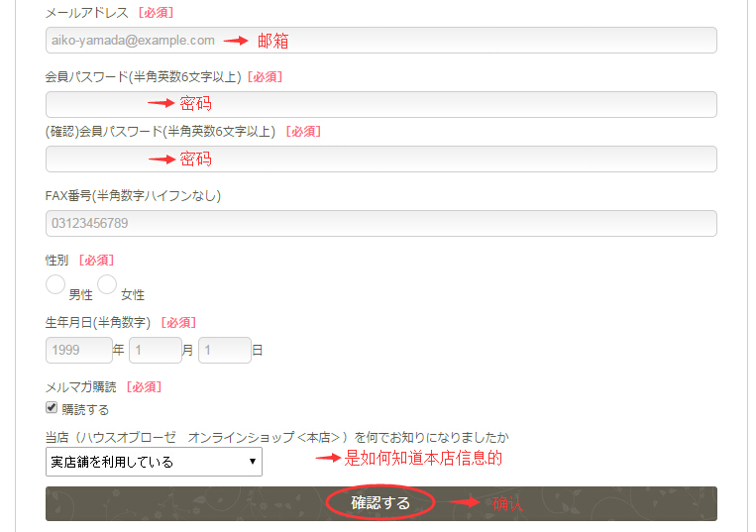Click the FAX番号 input field

(380, 224)
